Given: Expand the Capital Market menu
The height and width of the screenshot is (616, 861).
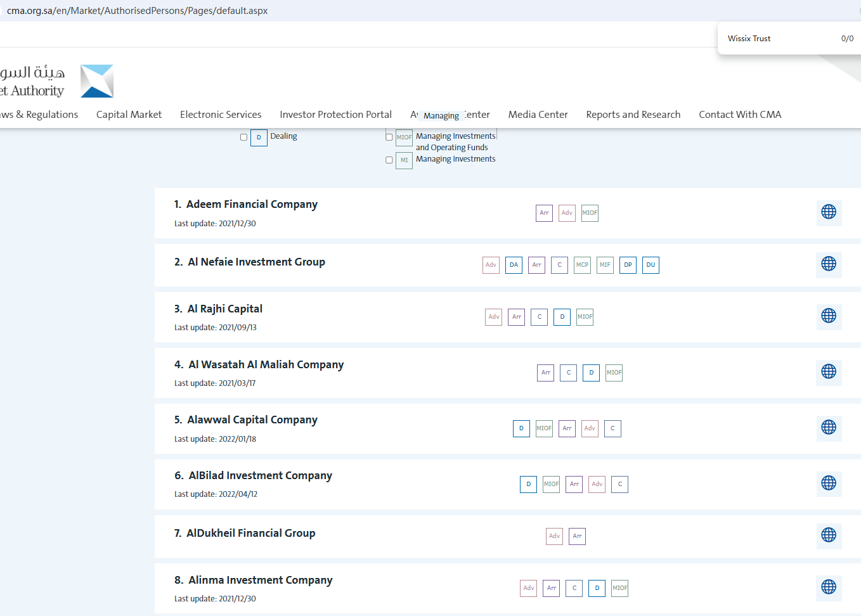Looking at the screenshot, I should [129, 115].
